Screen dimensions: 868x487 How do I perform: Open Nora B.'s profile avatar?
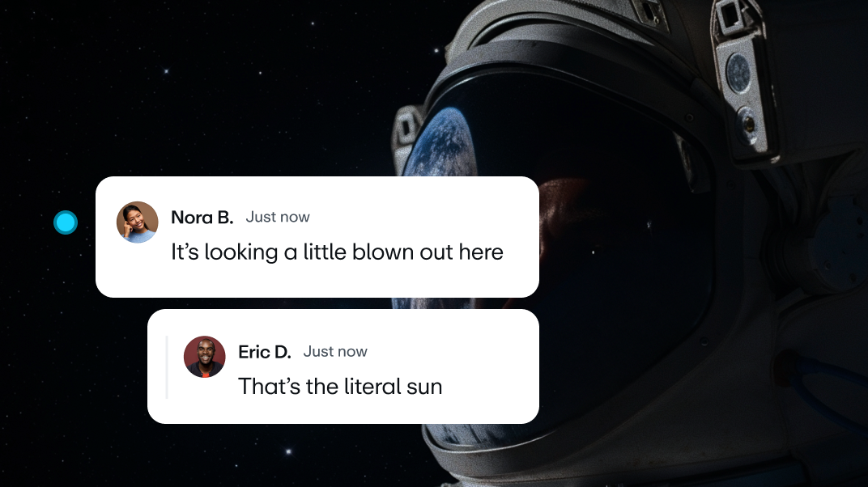pos(138,222)
